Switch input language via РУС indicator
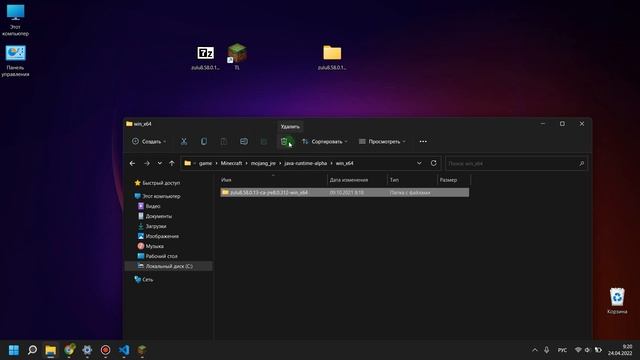The image size is (640, 360). coord(562,350)
